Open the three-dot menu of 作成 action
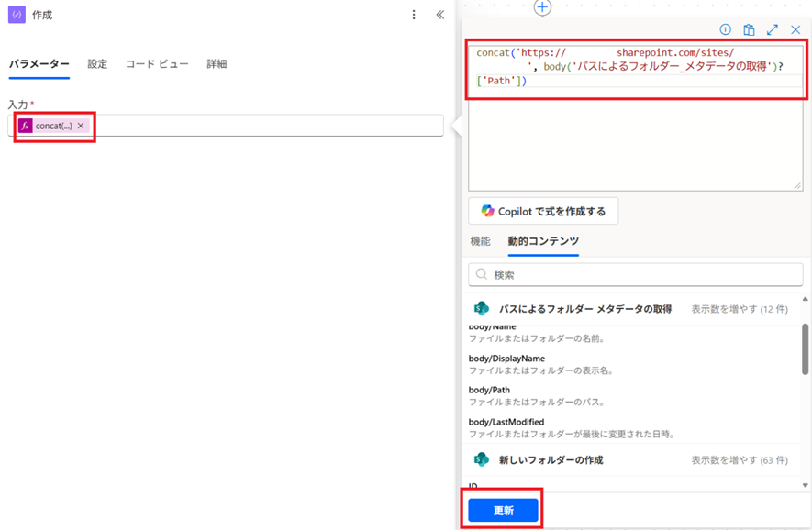Screen dimensions: 812x530 click(x=414, y=15)
